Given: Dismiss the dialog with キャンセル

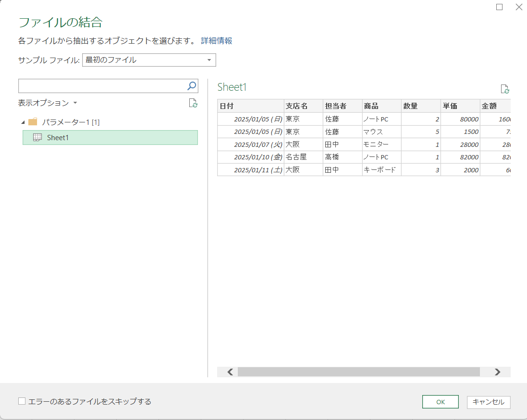Looking at the screenshot, I should point(488,402).
